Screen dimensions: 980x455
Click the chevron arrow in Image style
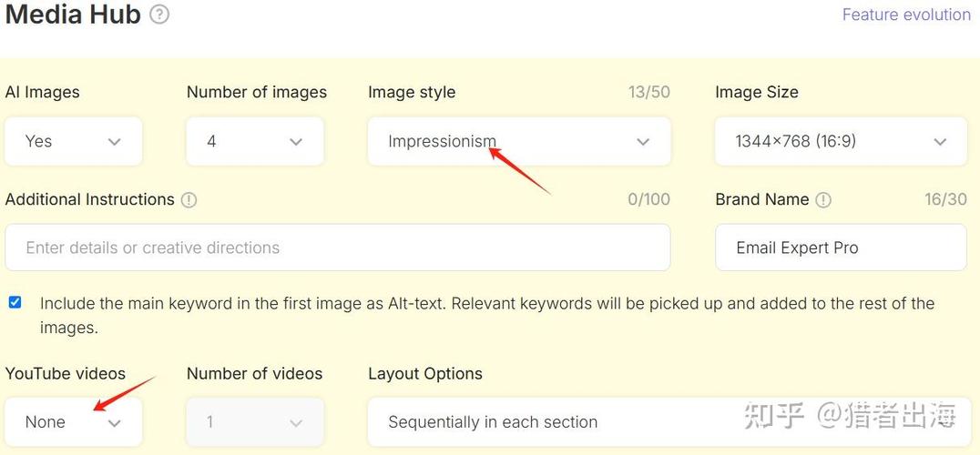pyautogui.click(x=643, y=142)
